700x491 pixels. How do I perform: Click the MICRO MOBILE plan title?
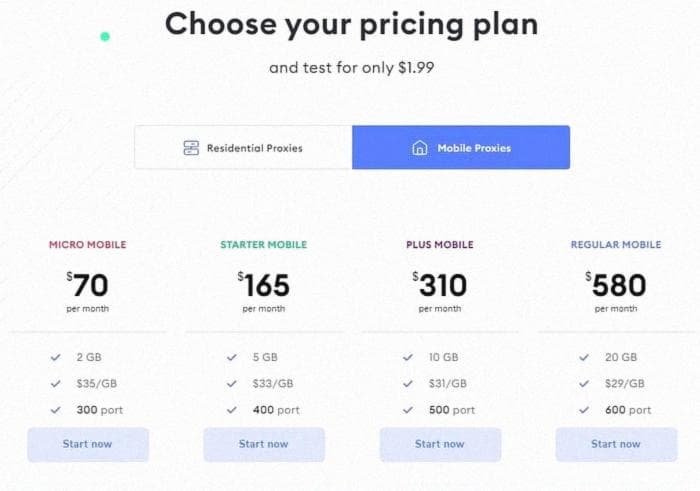click(x=88, y=245)
